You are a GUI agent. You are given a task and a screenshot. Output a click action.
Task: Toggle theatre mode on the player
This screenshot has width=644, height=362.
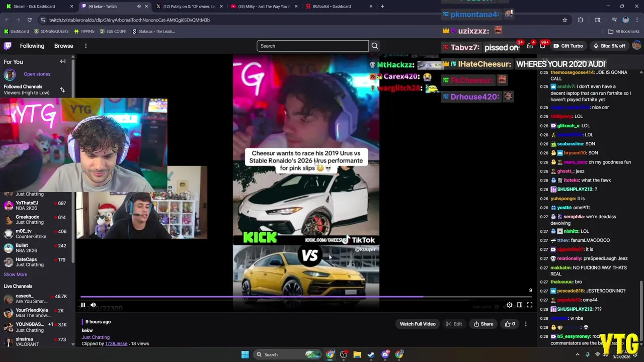click(519, 305)
